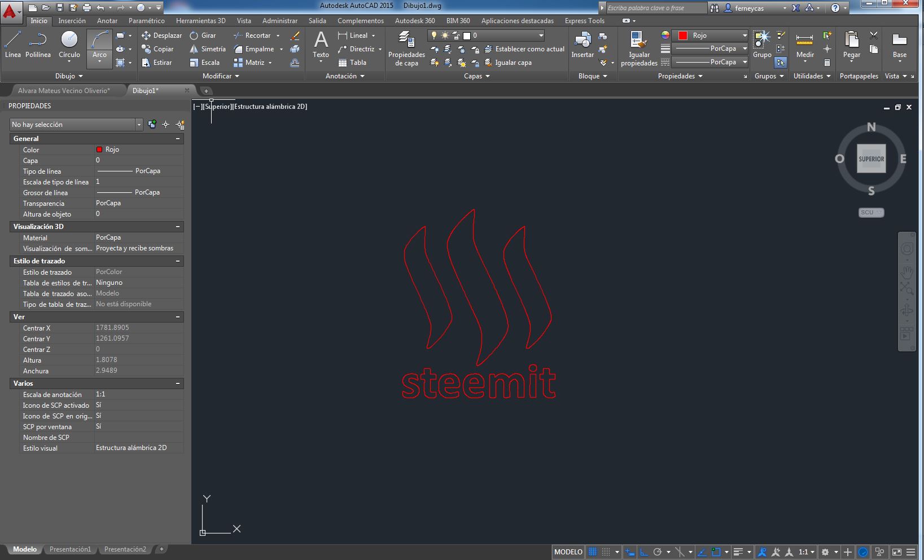The image size is (924, 560).
Task: Collapse the General properties section
Action: [x=178, y=139]
